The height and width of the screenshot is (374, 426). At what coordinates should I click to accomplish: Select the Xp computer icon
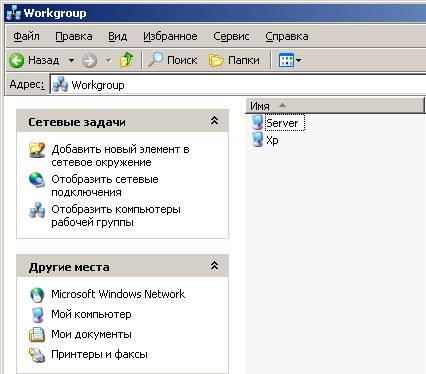tap(257, 139)
